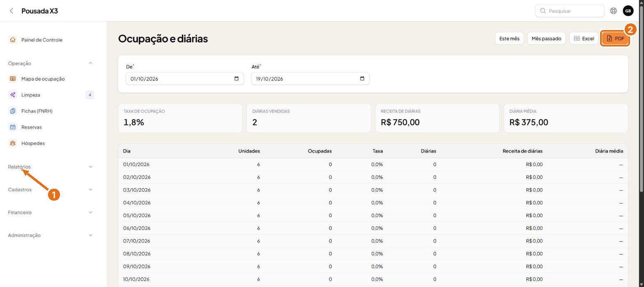Click the Diária média R$ 375,00 card
The height and width of the screenshot is (287, 644).
pos(566,118)
